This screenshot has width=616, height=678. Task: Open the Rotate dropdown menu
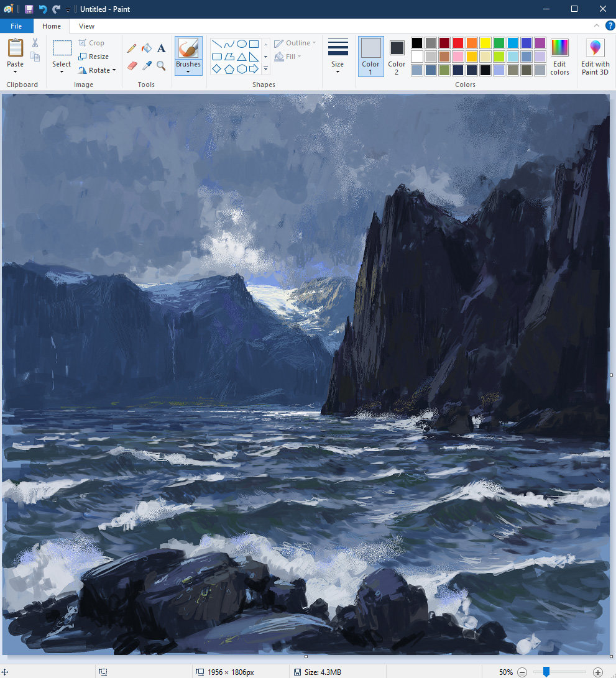98,70
